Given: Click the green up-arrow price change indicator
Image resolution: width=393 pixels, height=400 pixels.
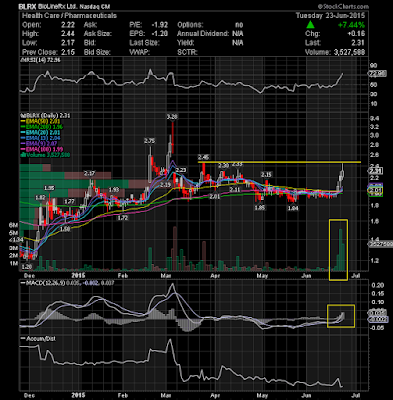Looking at the screenshot, I should (x=310, y=25).
